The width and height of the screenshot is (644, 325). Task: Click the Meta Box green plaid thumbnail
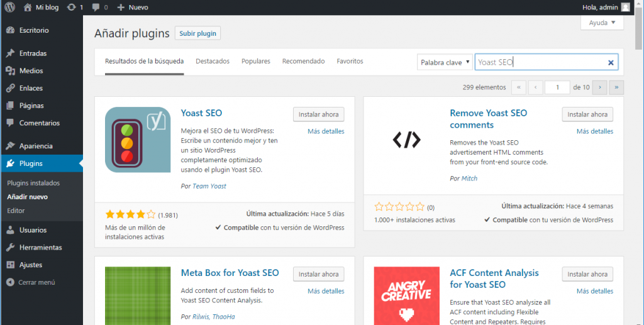pyautogui.click(x=138, y=296)
